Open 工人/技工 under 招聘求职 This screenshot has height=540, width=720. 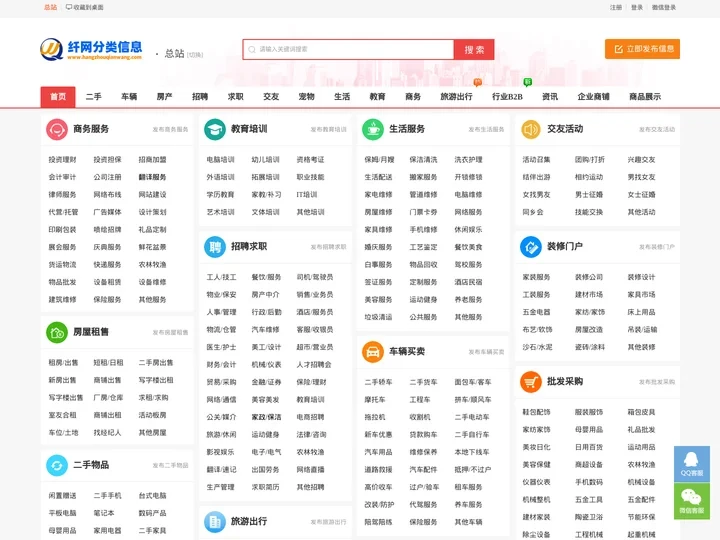(x=221, y=277)
